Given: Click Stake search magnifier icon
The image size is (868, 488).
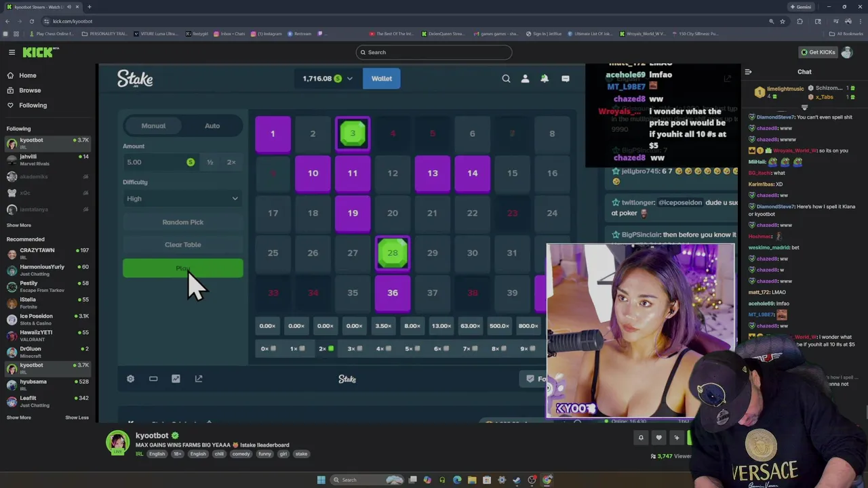Looking at the screenshot, I should click(x=506, y=79).
